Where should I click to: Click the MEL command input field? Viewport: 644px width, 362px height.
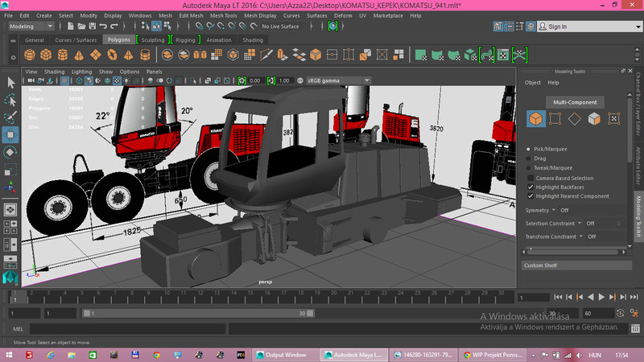click(127, 329)
